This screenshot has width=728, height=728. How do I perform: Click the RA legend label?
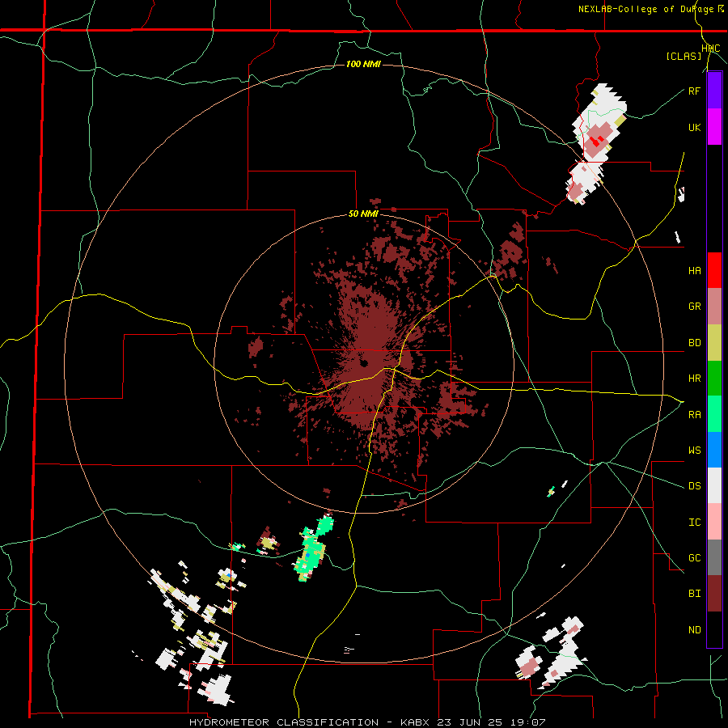click(x=694, y=415)
